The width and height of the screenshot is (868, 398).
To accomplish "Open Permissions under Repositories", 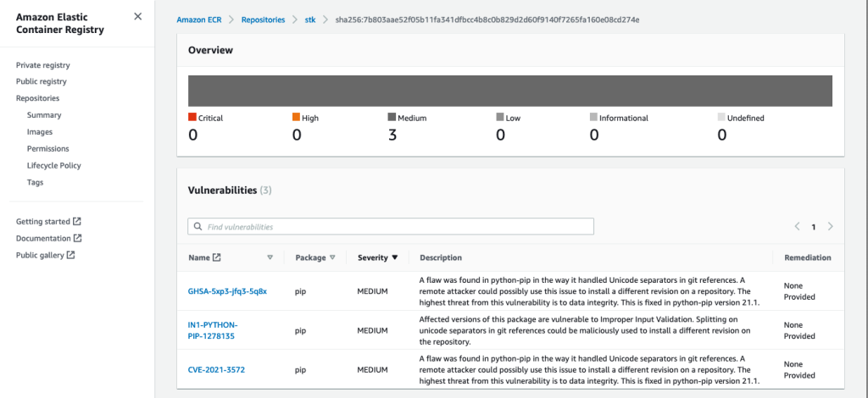I will pyautogui.click(x=48, y=149).
